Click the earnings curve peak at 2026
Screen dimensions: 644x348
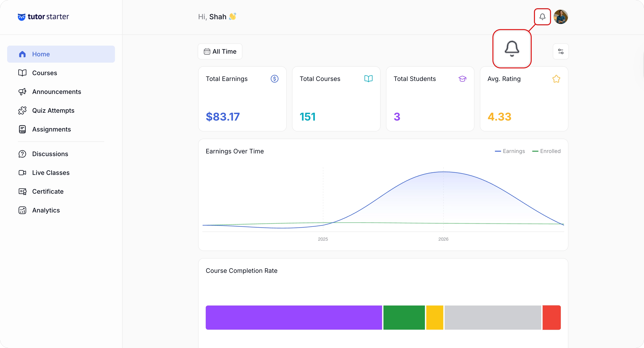click(x=443, y=172)
